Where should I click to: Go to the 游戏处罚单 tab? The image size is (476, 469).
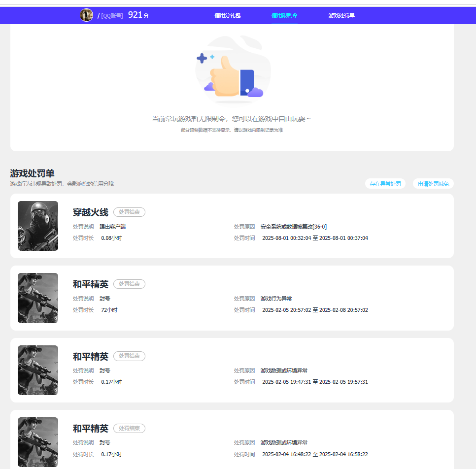pos(341,15)
